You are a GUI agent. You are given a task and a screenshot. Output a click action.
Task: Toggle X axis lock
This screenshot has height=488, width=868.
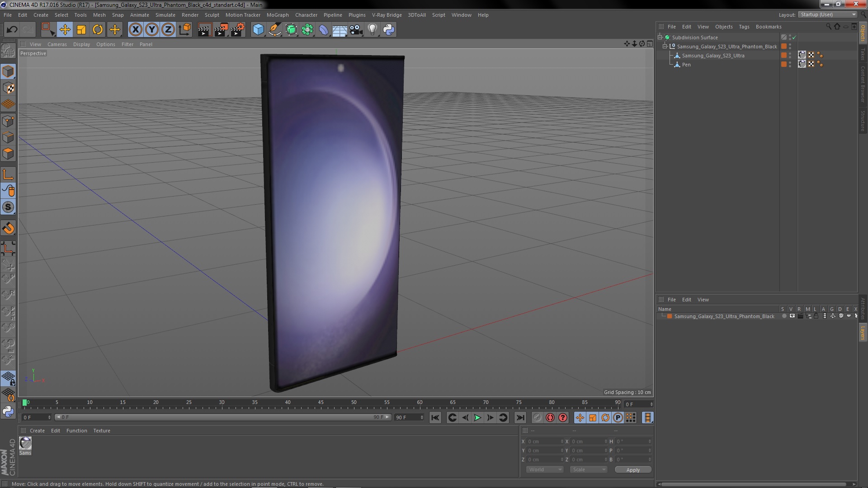tap(135, 30)
